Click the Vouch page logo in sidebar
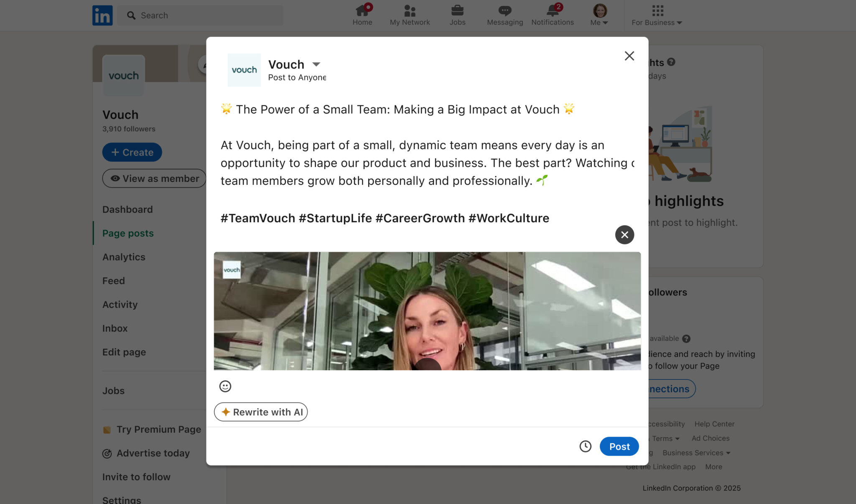This screenshot has width=856, height=504. pos(124,76)
